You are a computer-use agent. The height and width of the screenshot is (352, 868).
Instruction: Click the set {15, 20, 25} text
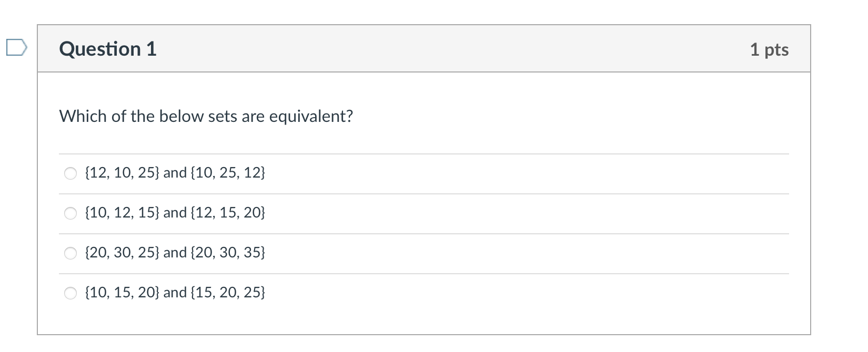coord(228,292)
